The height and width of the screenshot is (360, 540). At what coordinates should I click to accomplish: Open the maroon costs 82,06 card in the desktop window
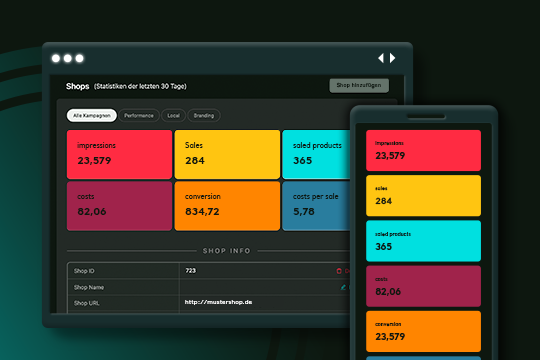(119, 206)
